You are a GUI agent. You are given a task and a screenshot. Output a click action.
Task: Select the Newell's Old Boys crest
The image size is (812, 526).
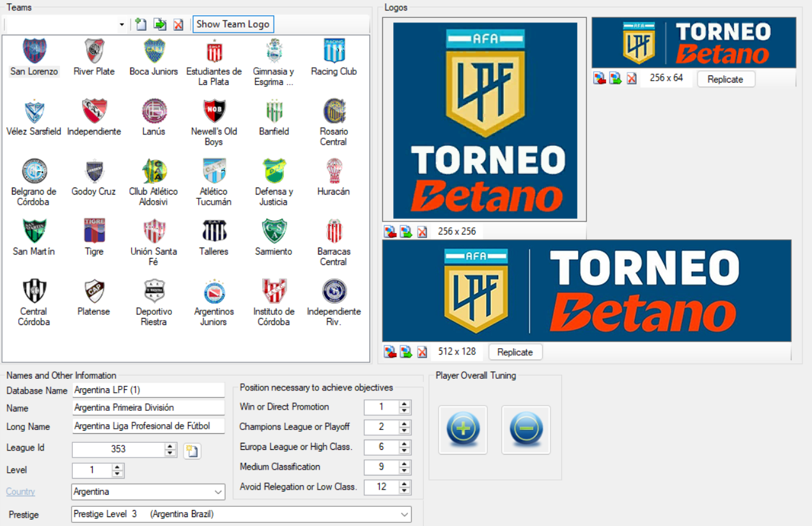(x=214, y=111)
